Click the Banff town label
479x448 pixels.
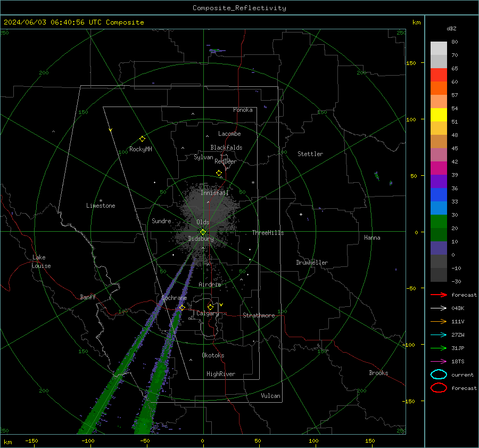pyautogui.click(x=88, y=297)
